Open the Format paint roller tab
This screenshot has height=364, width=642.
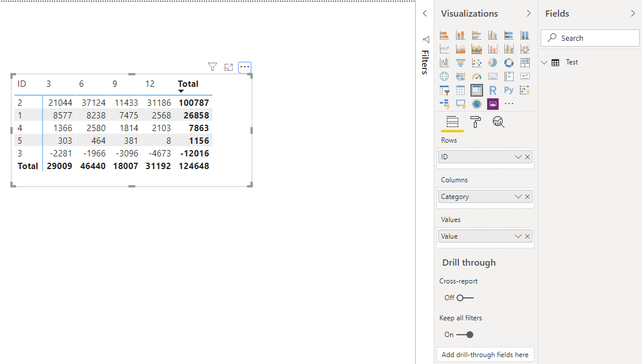(476, 122)
